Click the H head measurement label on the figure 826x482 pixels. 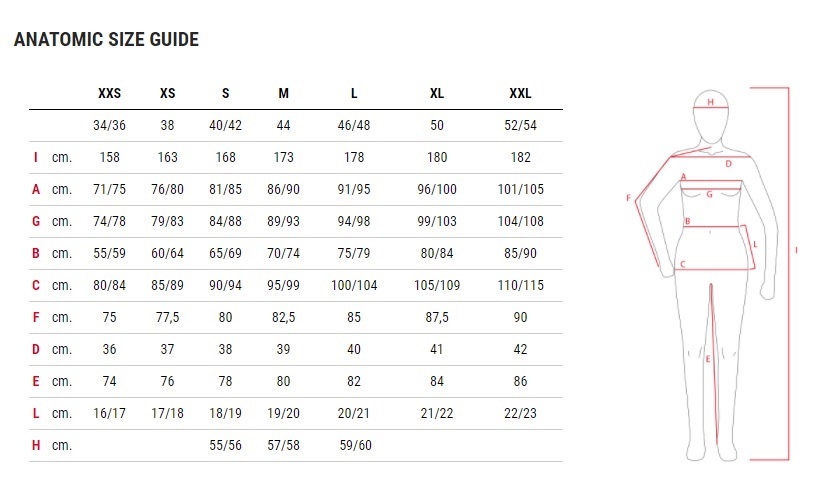(x=710, y=102)
